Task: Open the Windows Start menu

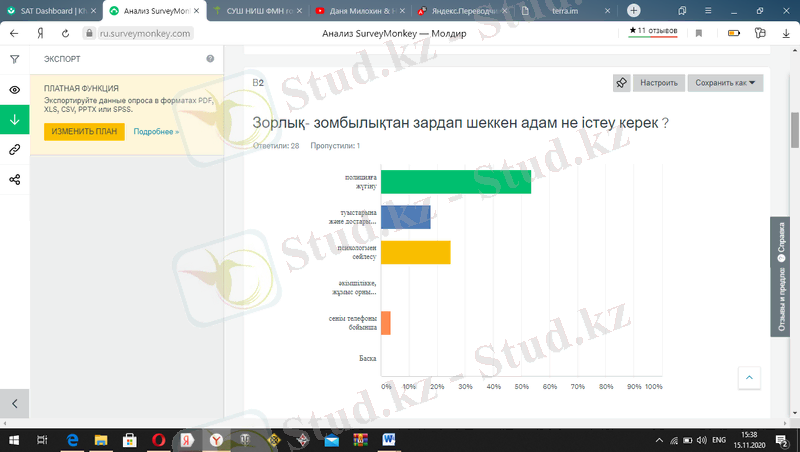Action: 14,440
